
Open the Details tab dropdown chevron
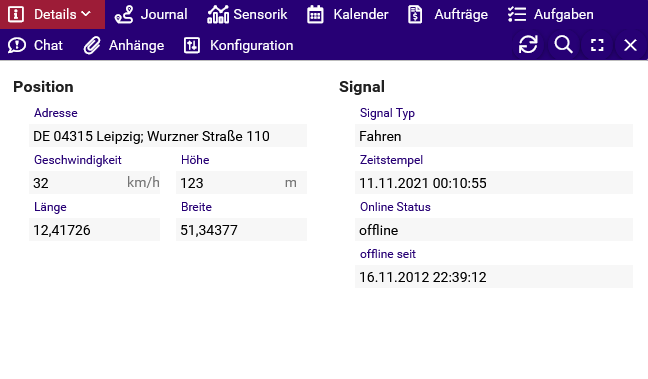click(x=86, y=14)
